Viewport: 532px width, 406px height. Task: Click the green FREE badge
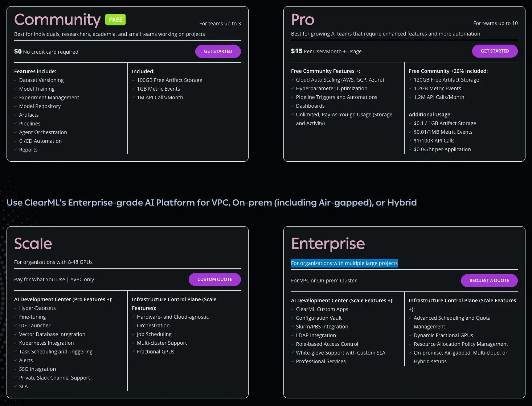115,20
